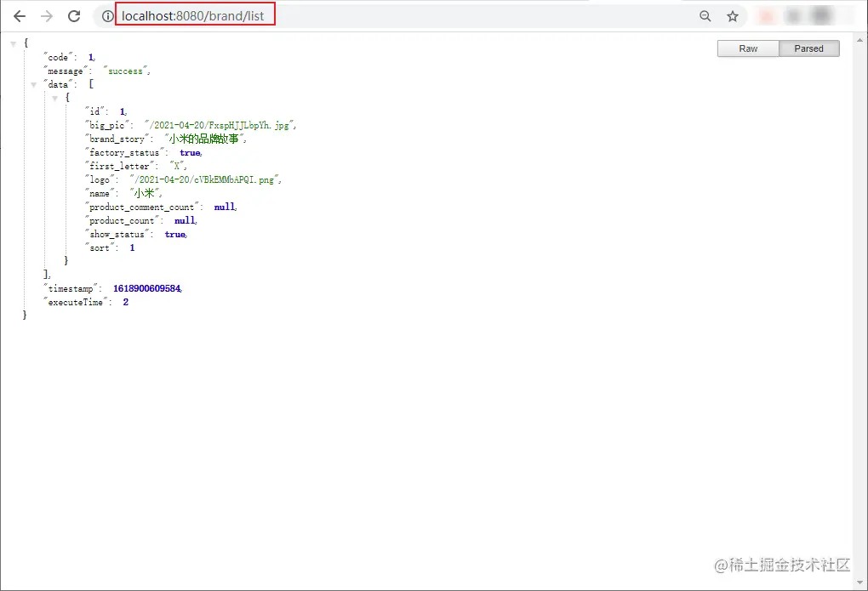Collapse the "data" array arrow
The width and height of the screenshot is (868, 591).
(34, 85)
